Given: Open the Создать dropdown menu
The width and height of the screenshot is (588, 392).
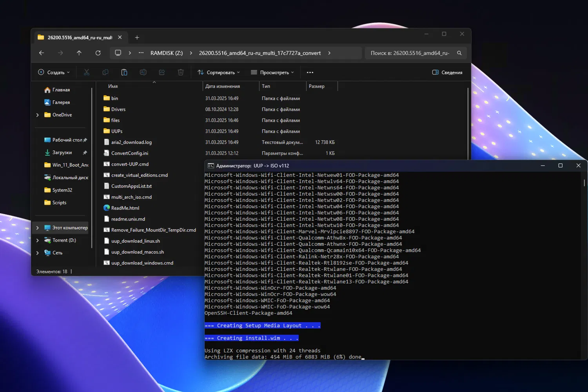Looking at the screenshot, I should pos(54,73).
